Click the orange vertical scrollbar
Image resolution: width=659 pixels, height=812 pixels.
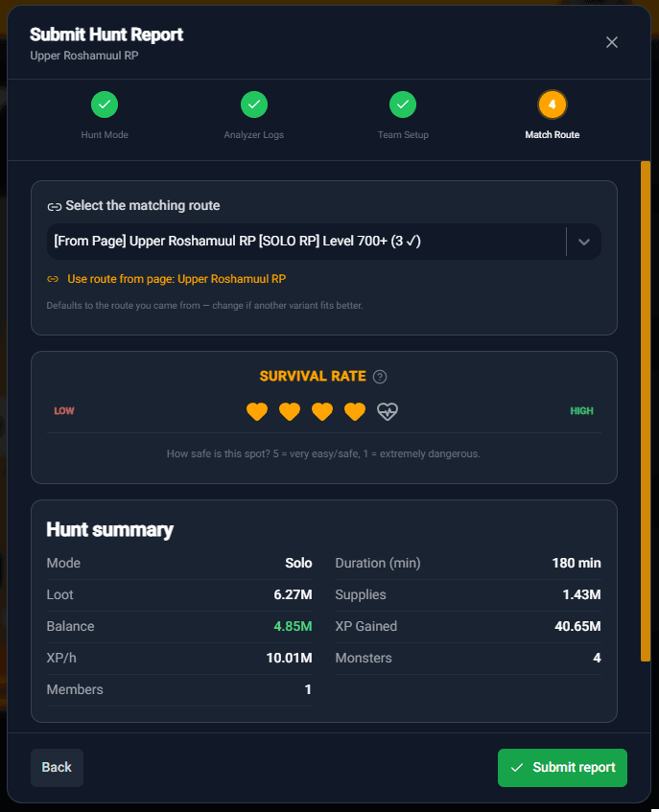[646, 410]
